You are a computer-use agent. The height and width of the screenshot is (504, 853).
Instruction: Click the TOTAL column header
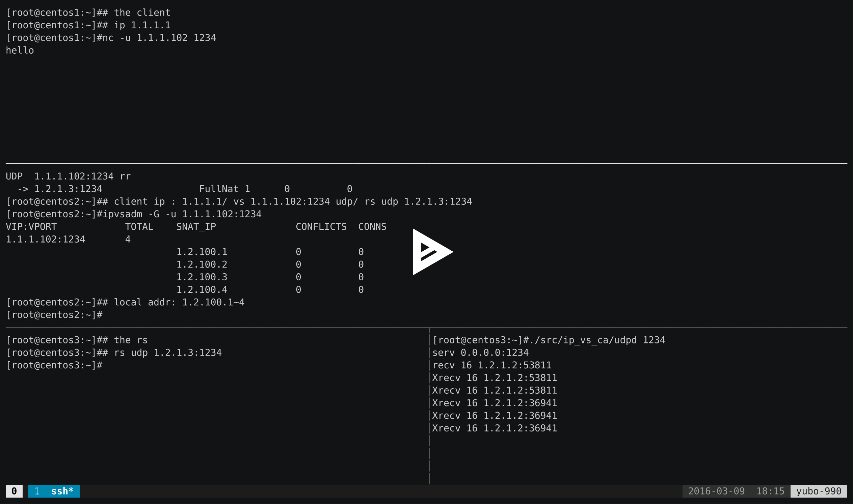pos(139,226)
